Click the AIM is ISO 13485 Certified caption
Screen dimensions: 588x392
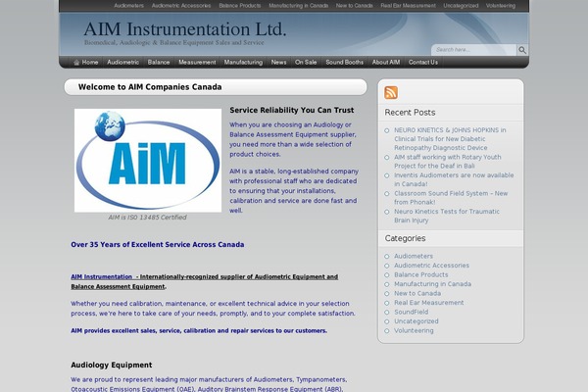[147, 218]
